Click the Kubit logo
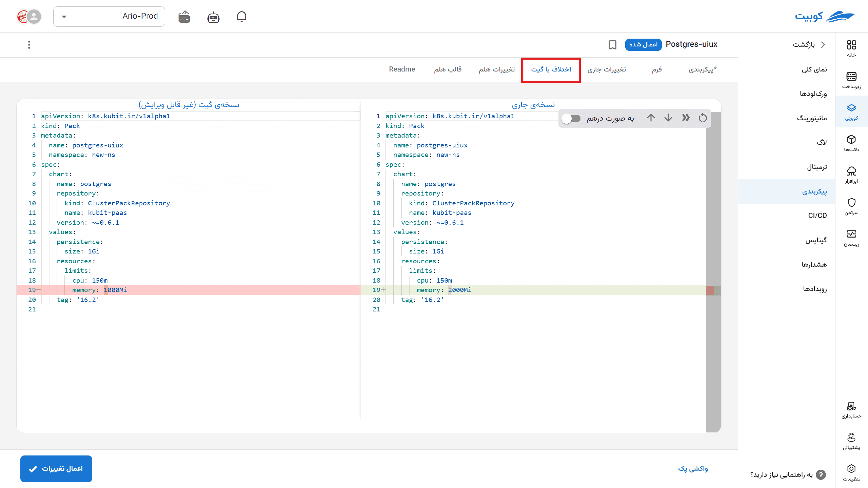The image size is (868, 488). (825, 16)
